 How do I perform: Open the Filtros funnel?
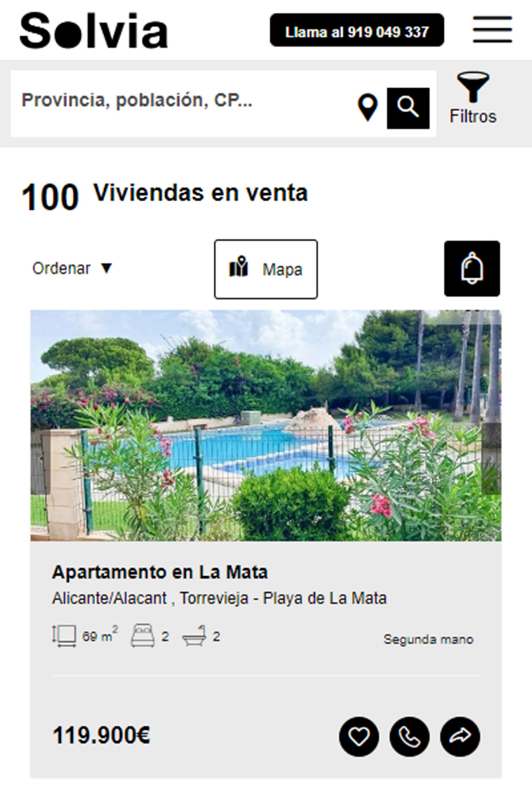click(473, 98)
